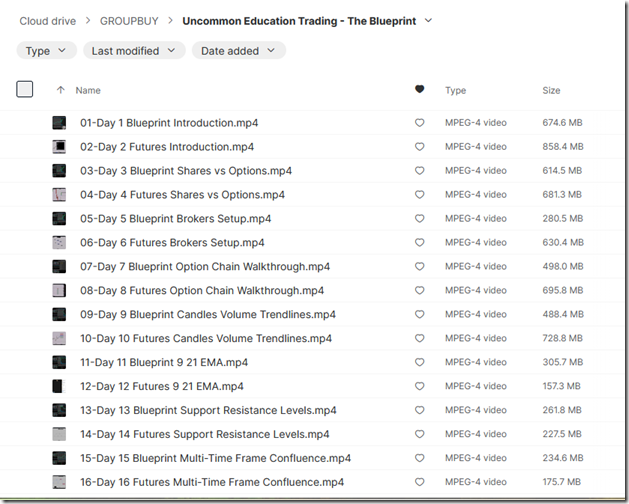Select file name 05-Day 5 Blueprint Brokers Setup.mp4
Image resolution: width=629 pixels, height=504 pixels.
pos(175,219)
